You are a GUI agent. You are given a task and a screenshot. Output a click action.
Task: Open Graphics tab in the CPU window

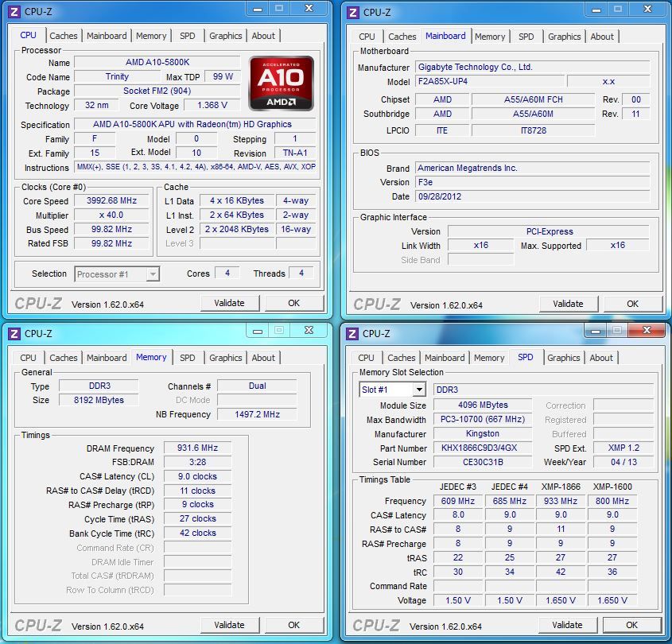coord(225,36)
